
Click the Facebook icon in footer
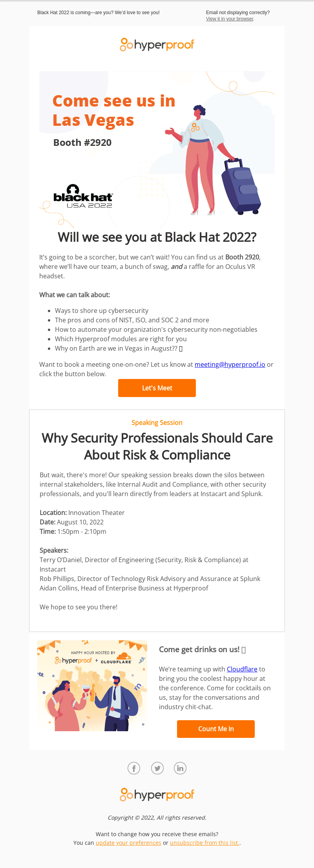point(134,768)
